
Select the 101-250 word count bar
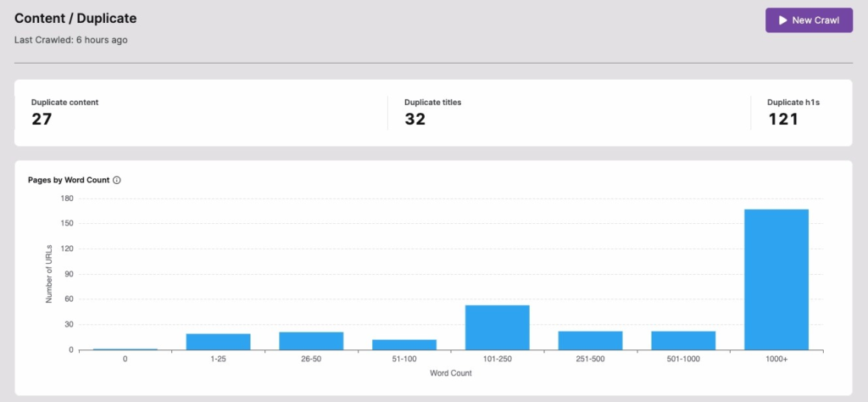(497, 327)
